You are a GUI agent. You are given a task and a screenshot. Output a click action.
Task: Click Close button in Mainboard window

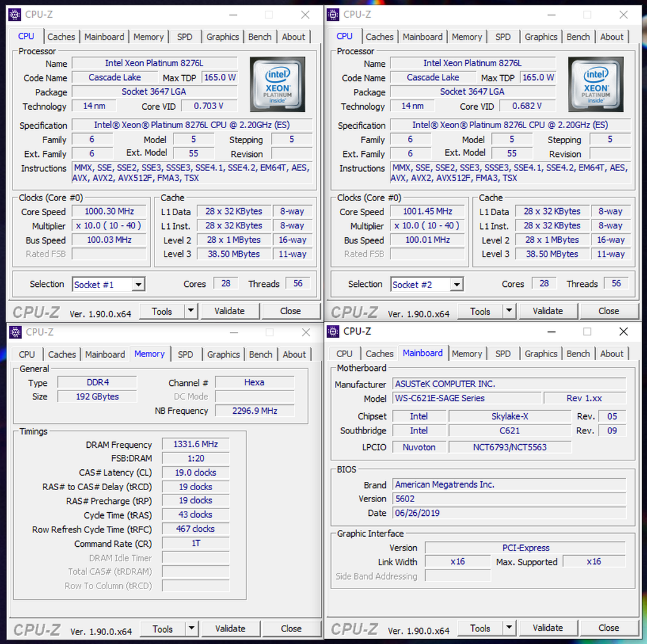(609, 627)
